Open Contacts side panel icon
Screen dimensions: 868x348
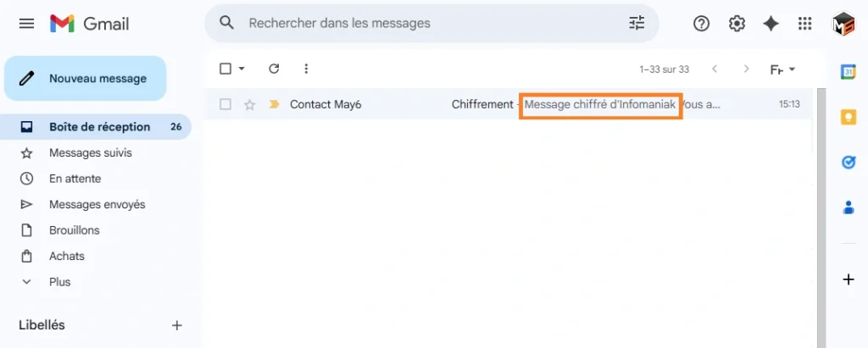[848, 207]
